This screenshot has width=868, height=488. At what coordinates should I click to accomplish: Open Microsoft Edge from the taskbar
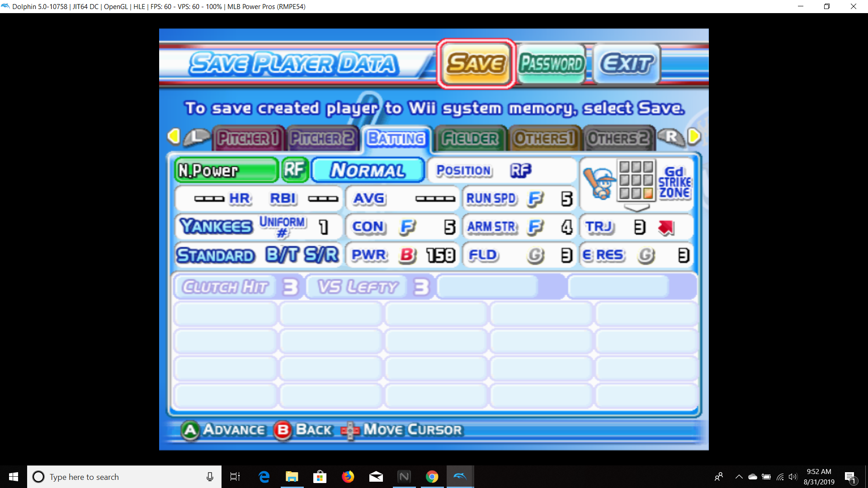click(264, 477)
